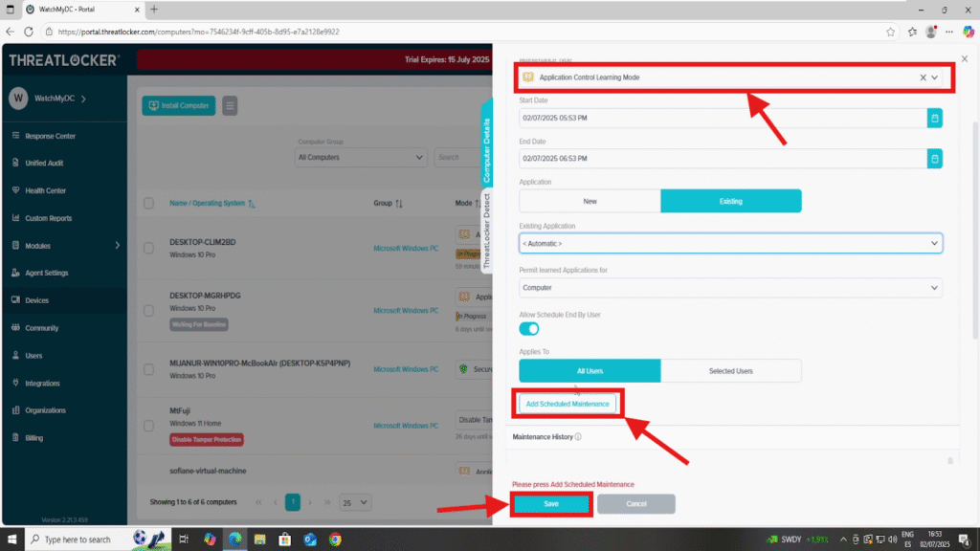
Task: Click the Users sidebar icon
Action: point(15,355)
